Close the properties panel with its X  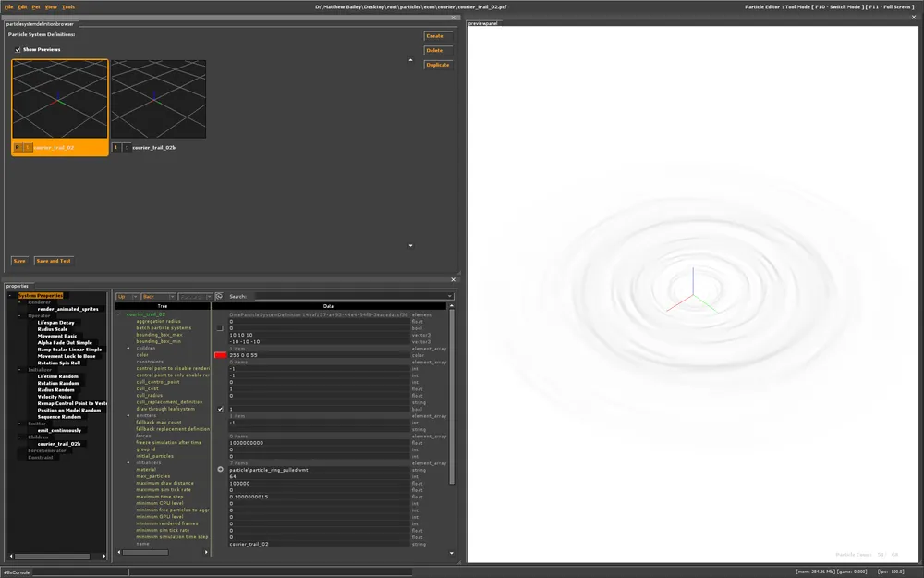(453, 279)
